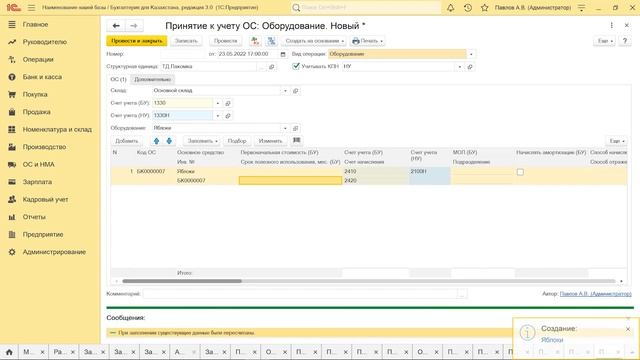
Task: Open the document's three-dots menu
Action: [x=611, y=25]
